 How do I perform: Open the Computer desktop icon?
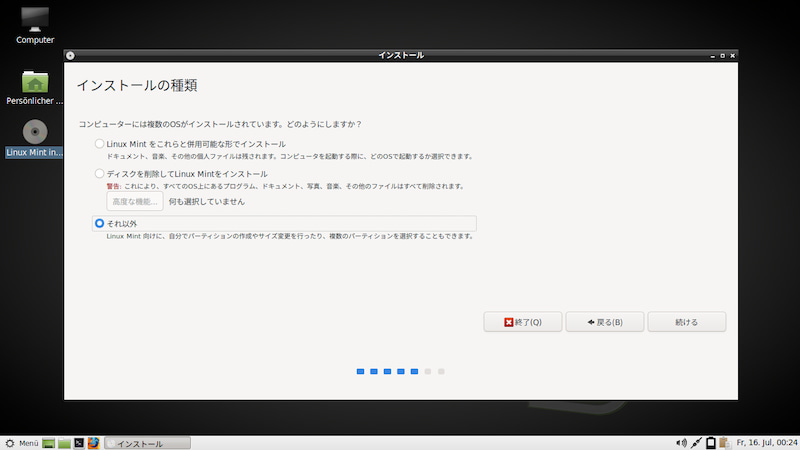[35, 26]
